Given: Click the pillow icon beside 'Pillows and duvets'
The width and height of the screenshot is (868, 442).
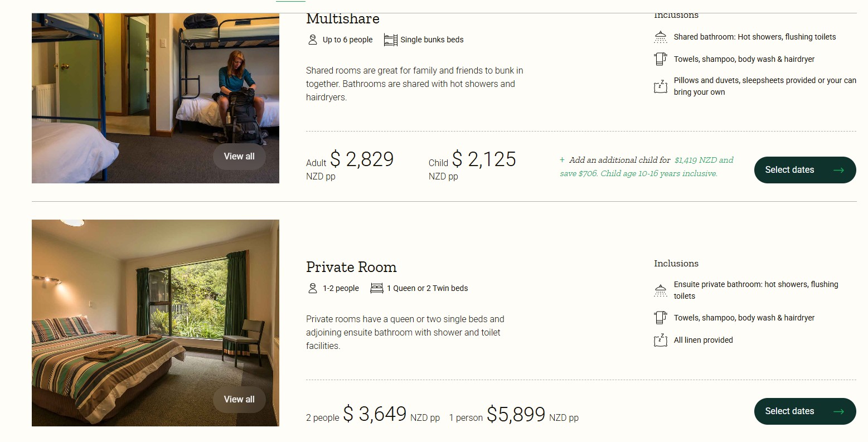Looking at the screenshot, I should tap(660, 86).
